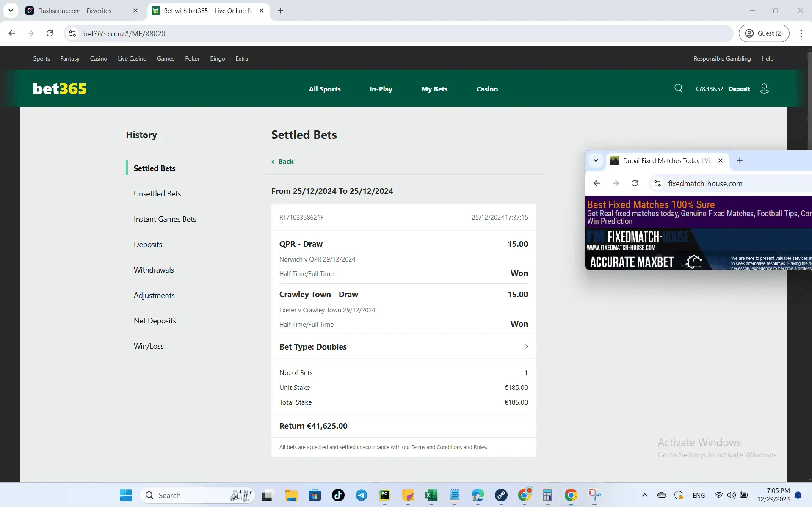The height and width of the screenshot is (507, 812).
Task: Open Calculator from taskbar
Action: pos(547,495)
